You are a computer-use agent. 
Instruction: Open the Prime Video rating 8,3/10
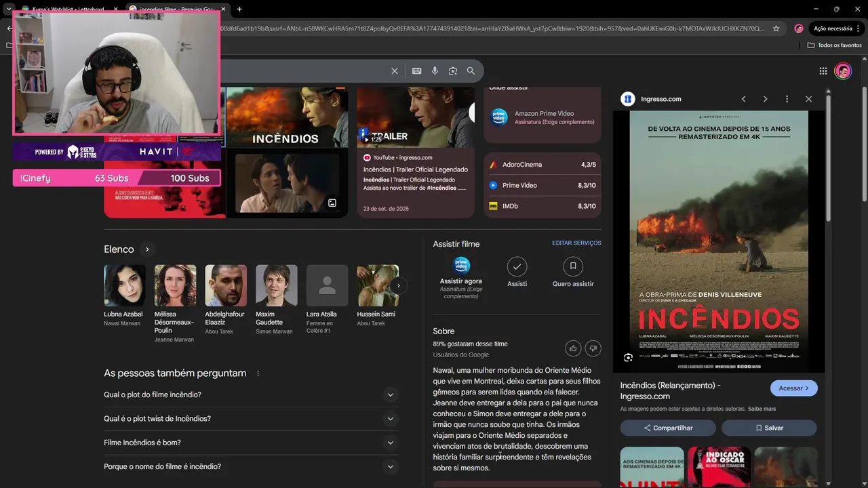click(x=542, y=185)
